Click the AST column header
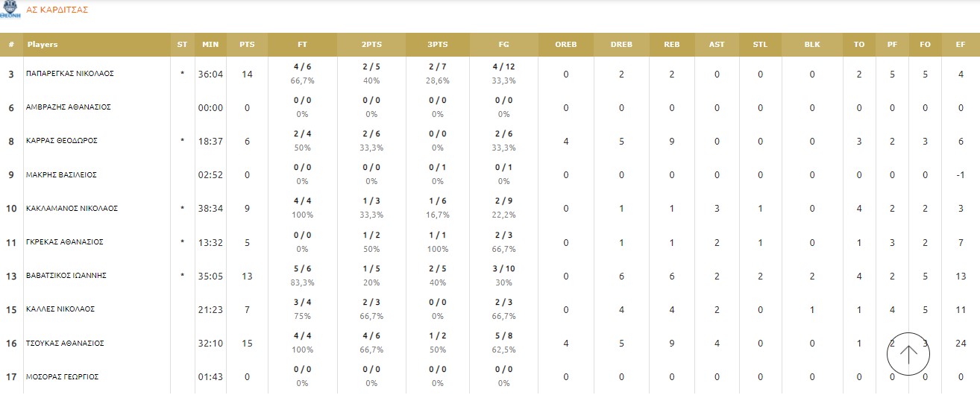This screenshot has width=980, height=395. pyautogui.click(x=716, y=45)
